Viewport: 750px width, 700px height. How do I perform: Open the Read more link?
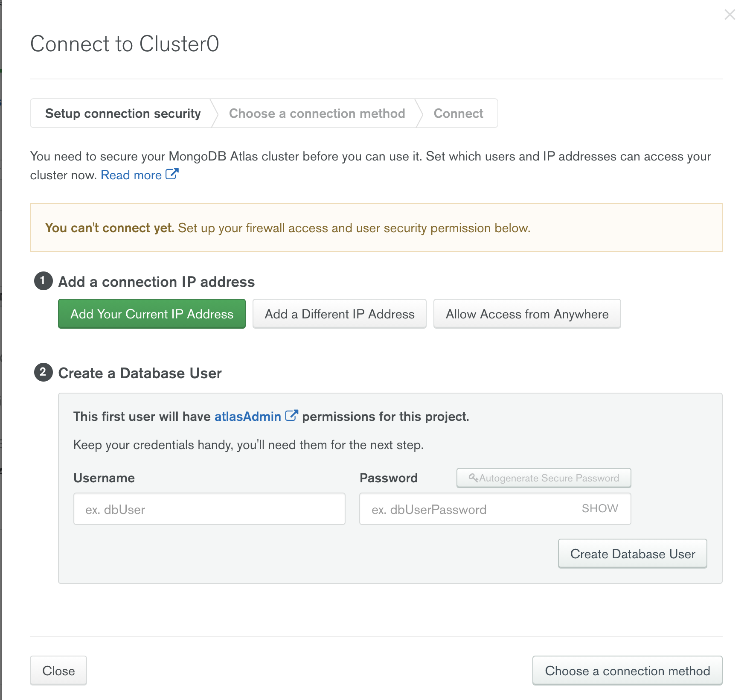[131, 175]
